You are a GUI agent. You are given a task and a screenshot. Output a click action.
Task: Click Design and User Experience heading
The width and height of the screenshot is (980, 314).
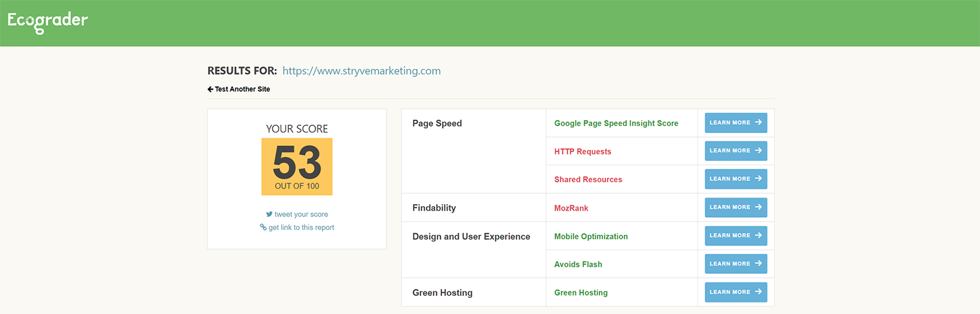(471, 236)
